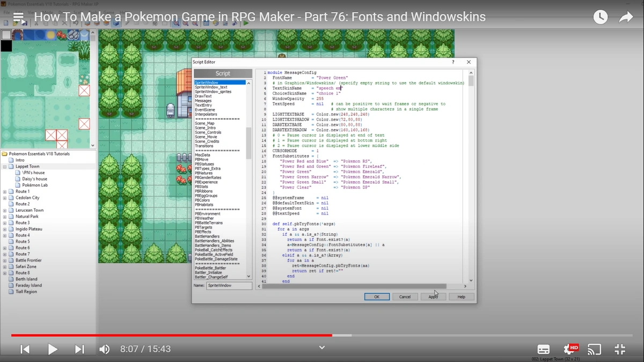Viewport: 644px width, 362px height.
Task: Add the video to Watch Later
Action: [600, 17]
